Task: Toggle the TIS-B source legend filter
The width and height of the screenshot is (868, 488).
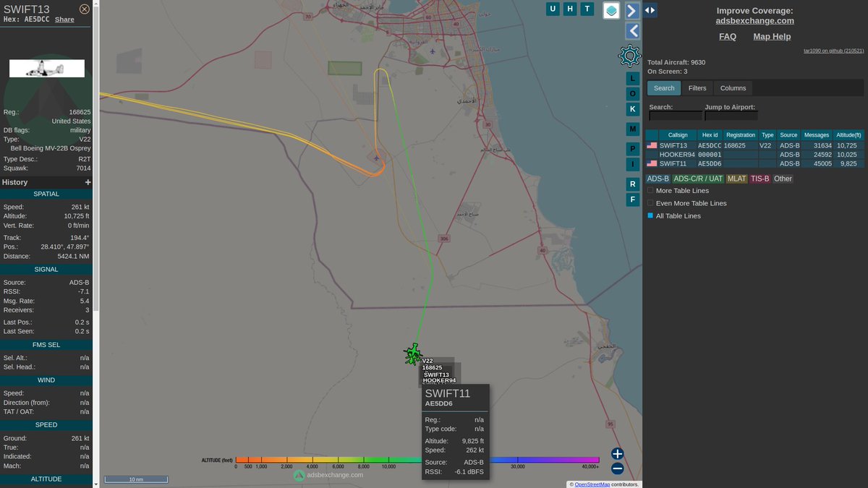Action: pyautogui.click(x=759, y=179)
